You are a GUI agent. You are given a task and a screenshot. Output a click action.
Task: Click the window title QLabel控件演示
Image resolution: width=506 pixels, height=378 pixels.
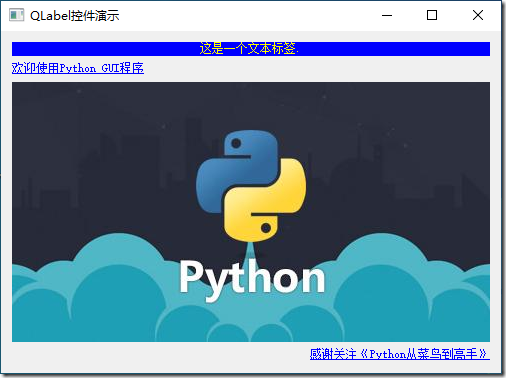click(x=75, y=16)
